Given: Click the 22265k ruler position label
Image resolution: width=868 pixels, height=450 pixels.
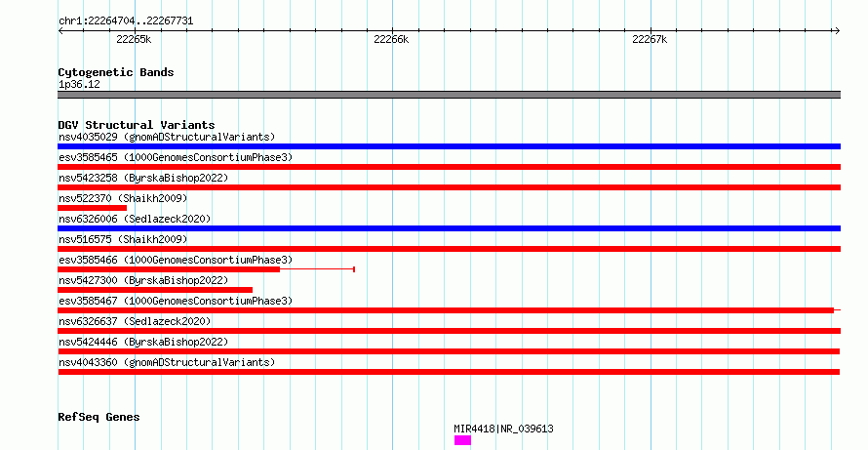Looking at the screenshot, I should pyautogui.click(x=134, y=39).
